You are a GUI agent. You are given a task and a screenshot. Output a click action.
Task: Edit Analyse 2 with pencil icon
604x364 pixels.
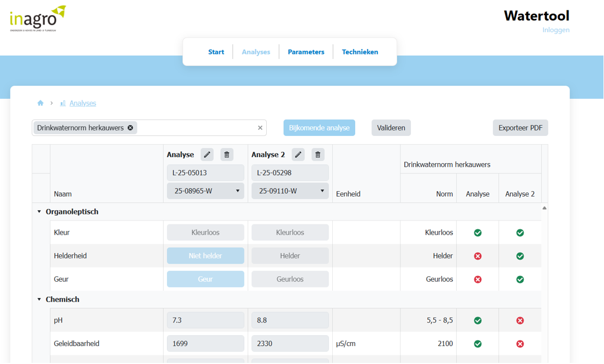point(298,154)
